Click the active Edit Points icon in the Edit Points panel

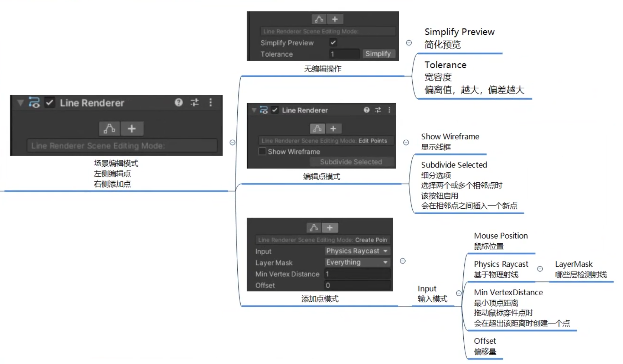[x=317, y=129]
